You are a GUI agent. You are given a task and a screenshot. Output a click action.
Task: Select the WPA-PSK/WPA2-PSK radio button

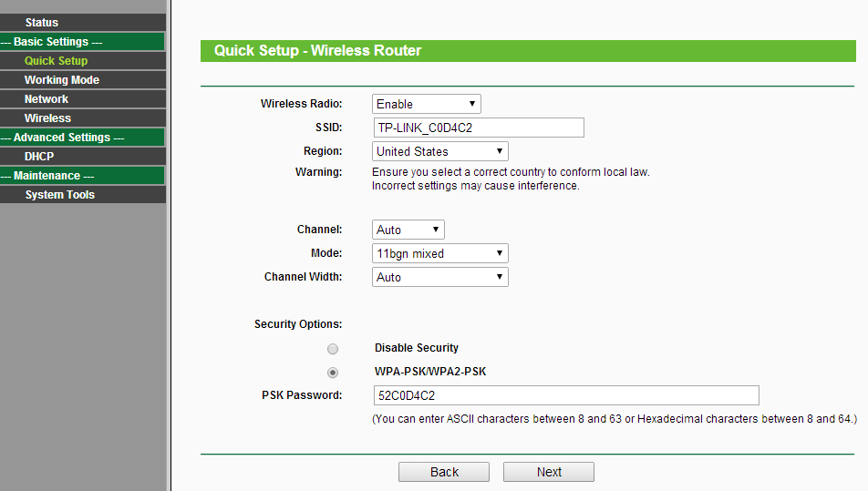[x=333, y=373]
